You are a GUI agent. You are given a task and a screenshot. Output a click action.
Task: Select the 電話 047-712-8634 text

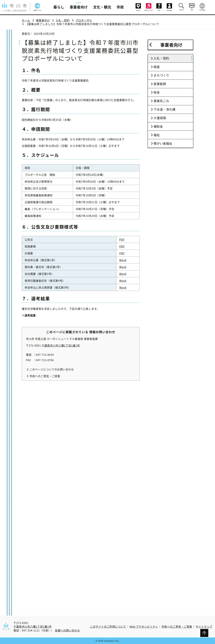pyautogui.click(x=40, y=355)
